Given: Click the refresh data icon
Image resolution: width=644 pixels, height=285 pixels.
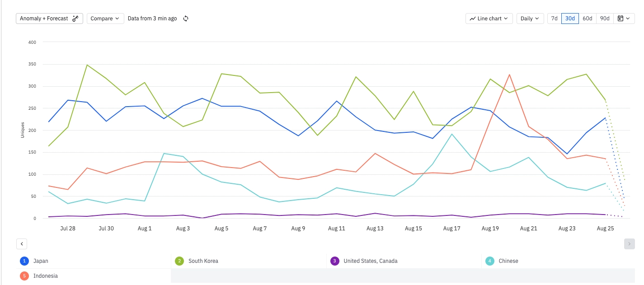Looking at the screenshot, I should coord(185,19).
